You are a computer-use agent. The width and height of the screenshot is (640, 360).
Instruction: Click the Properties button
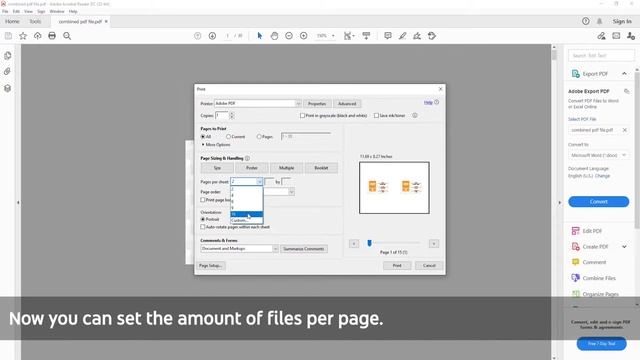(317, 104)
